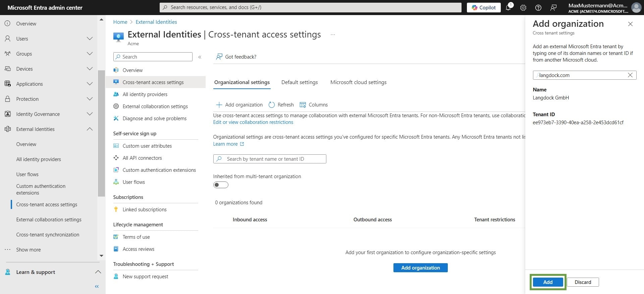Open New support request

pyautogui.click(x=145, y=276)
